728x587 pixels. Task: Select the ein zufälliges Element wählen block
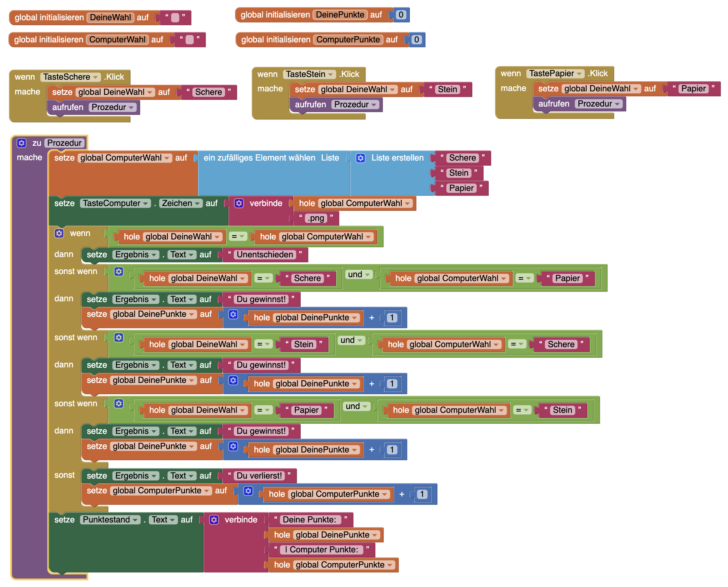click(x=259, y=158)
